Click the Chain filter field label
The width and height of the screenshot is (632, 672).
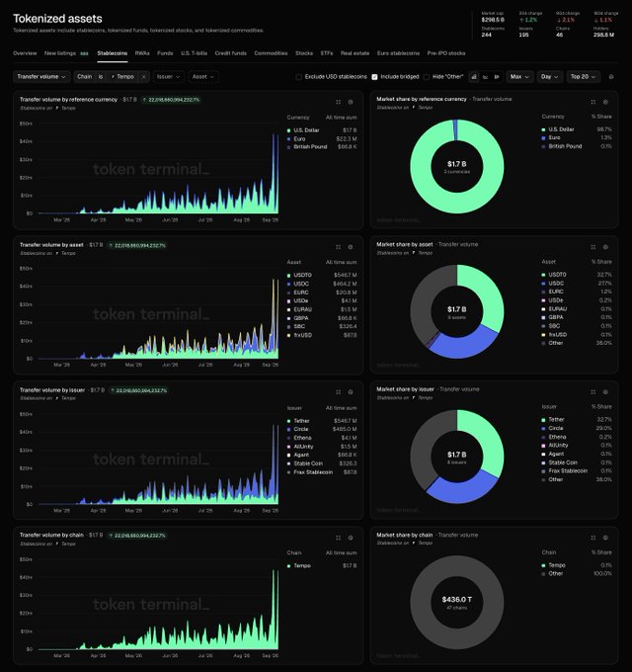pyautogui.click(x=84, y=77)
